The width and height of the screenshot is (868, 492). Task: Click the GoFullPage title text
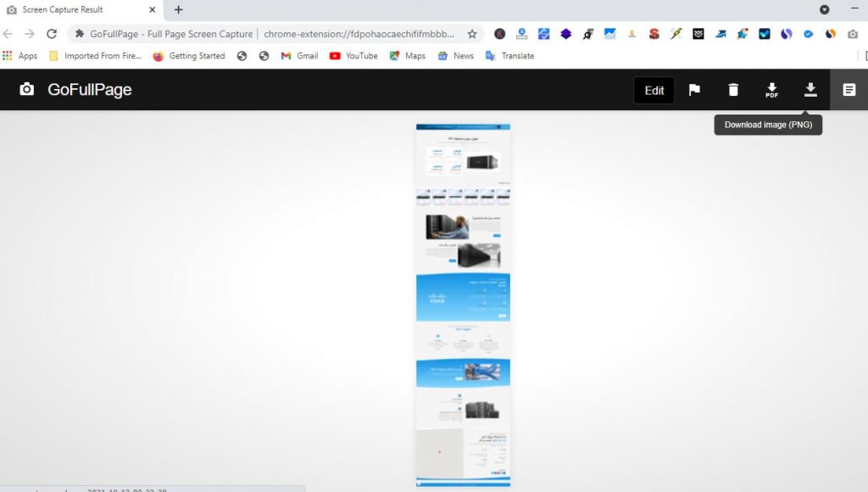tap(90, 90)
